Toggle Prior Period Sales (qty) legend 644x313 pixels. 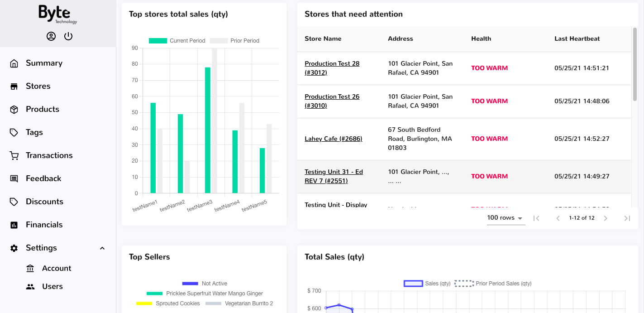pos(493,284)
